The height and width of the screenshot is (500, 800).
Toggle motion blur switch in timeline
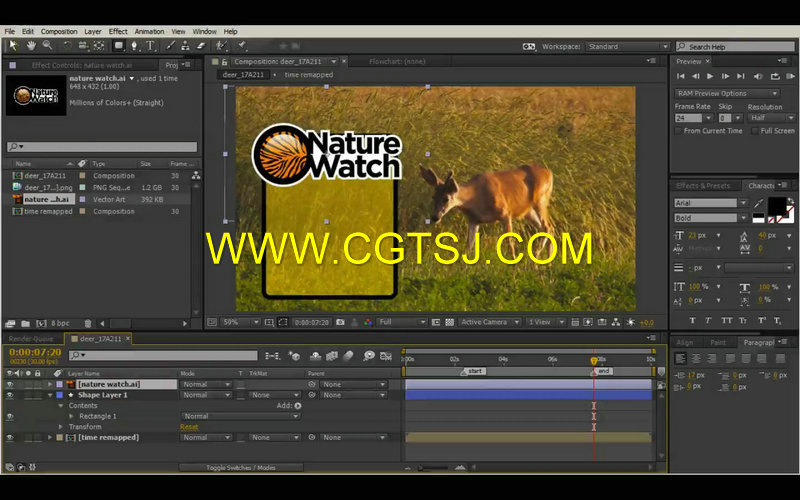coord(348,356)
